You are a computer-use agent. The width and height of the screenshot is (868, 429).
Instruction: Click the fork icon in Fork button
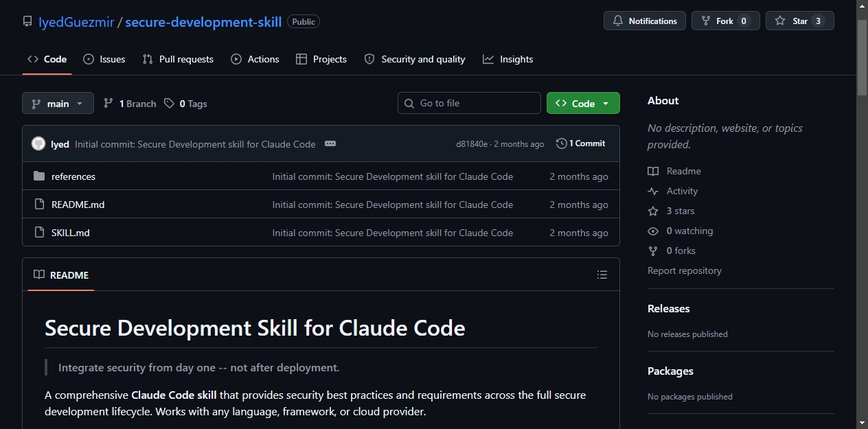point(706,21)
